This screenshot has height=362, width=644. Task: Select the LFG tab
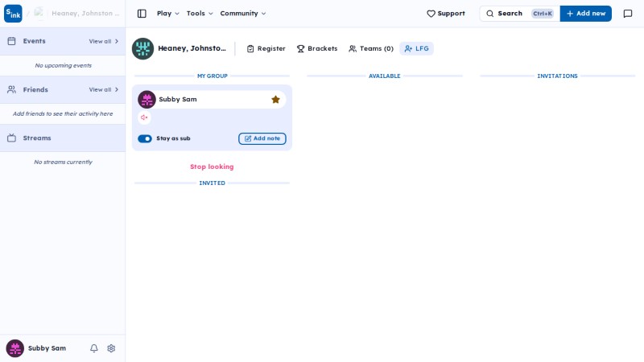coord(416,48)
